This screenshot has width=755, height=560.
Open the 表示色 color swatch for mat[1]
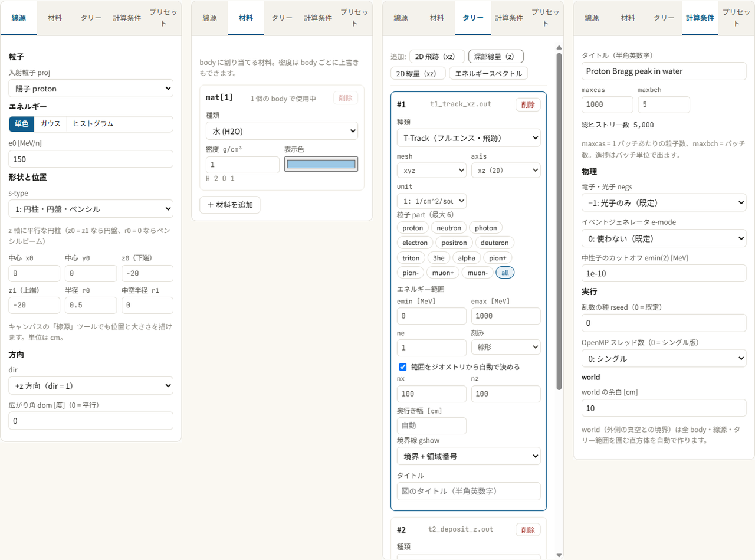tap(321, 164)
